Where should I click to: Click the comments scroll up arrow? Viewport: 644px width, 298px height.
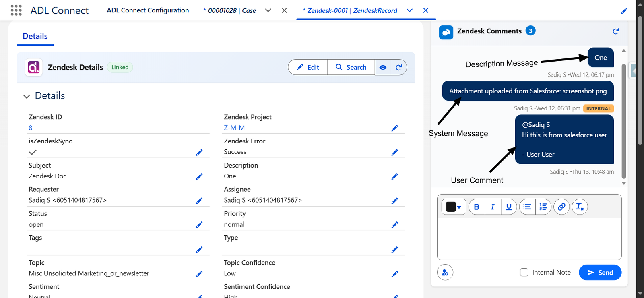624,51
